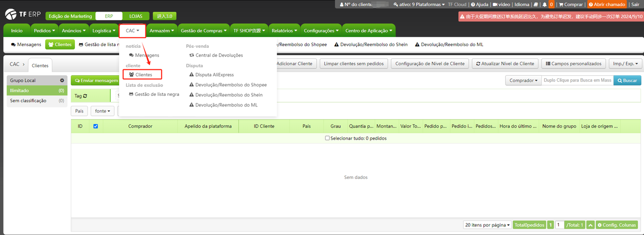Go to the Início tab

click(17, 31)
